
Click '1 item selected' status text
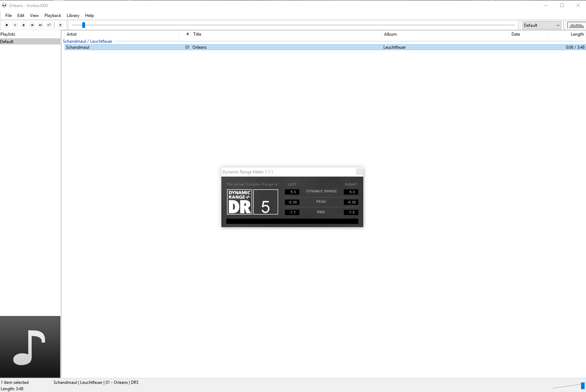[x=15, y=382]
